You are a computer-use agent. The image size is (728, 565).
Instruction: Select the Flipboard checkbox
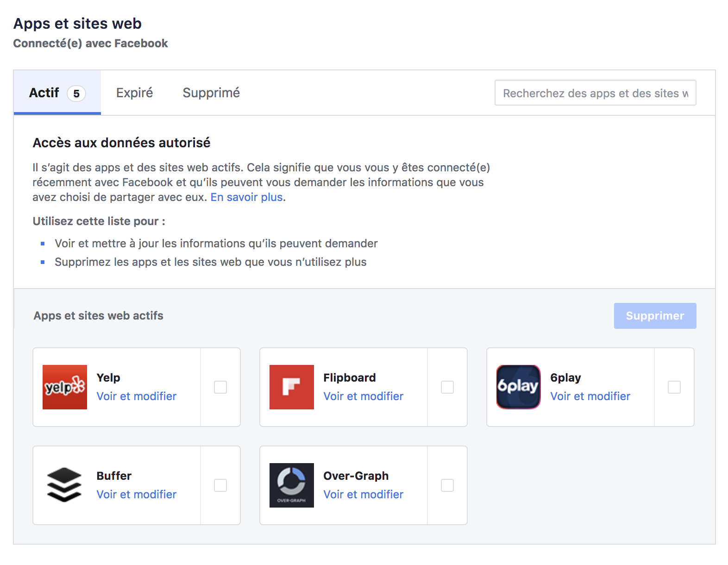click(x=447, y=387)
